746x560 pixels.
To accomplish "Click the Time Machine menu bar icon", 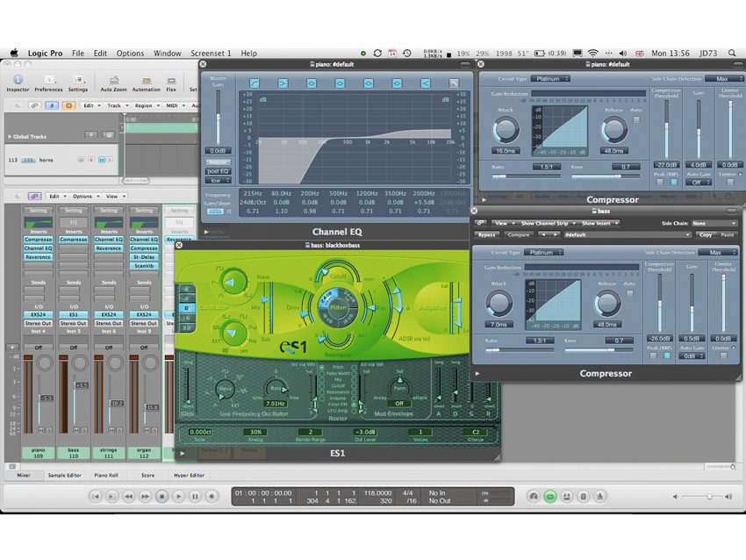I will click(406, 53).
